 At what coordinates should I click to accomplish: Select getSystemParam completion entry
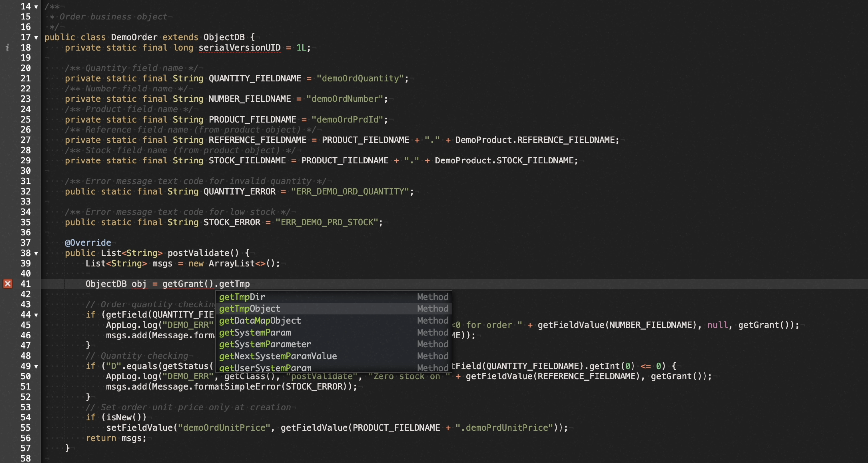(255, 332)
